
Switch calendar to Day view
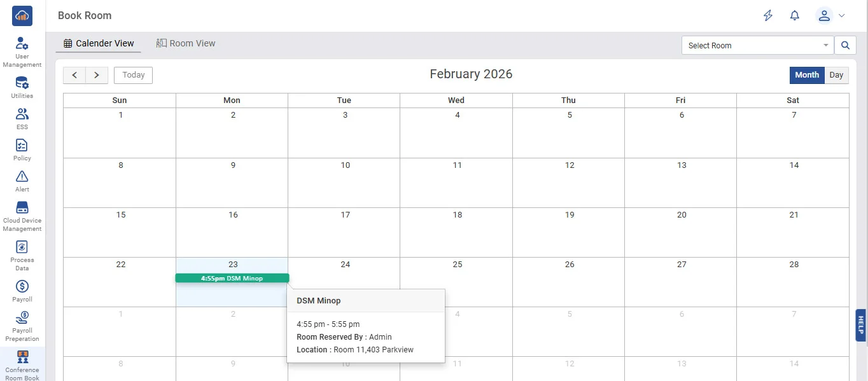(836, 75)
